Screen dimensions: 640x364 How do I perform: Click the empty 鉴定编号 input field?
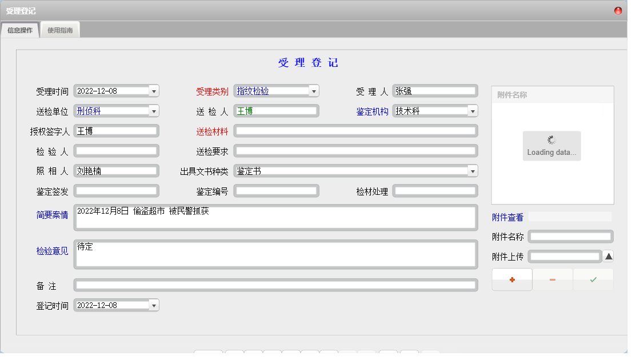[276, 190]
